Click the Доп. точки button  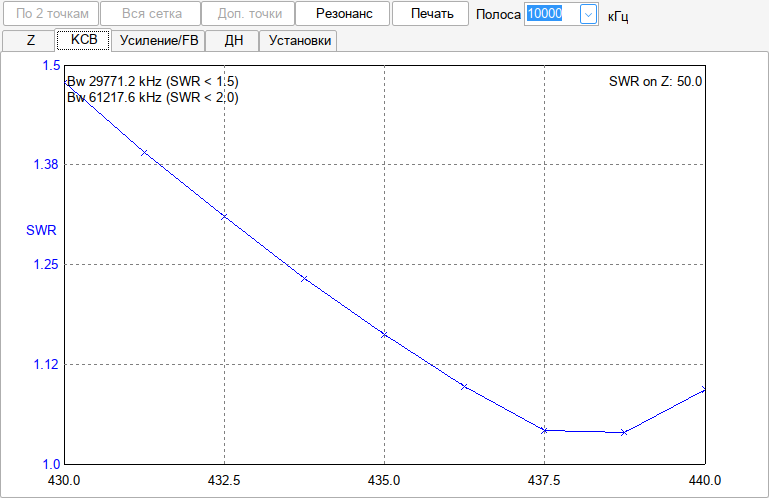(x=249, y=14)
